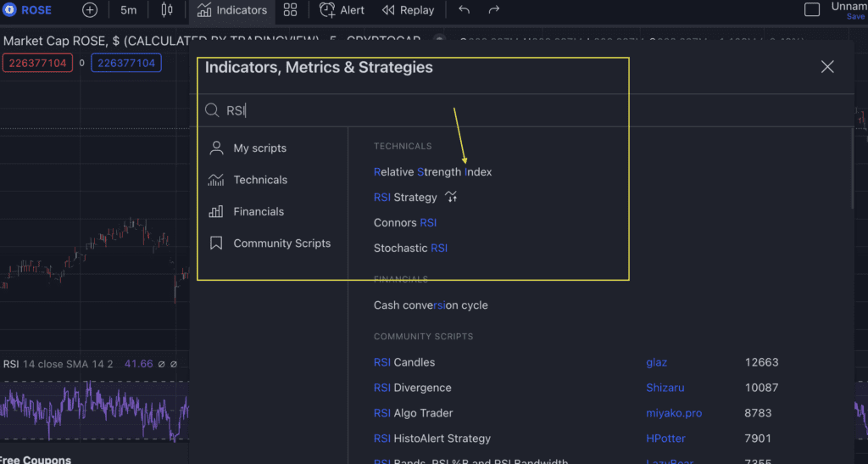
Task: Click the dialog results scrollbar
Action: pyautogui.click(x=851, y=169)
